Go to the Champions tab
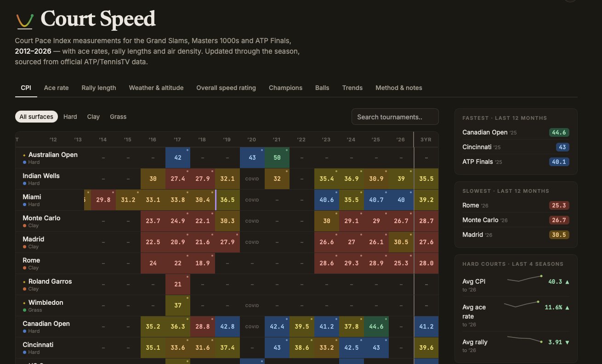The width and height of the screenshot is (602, 364). [x=285, y=88]
